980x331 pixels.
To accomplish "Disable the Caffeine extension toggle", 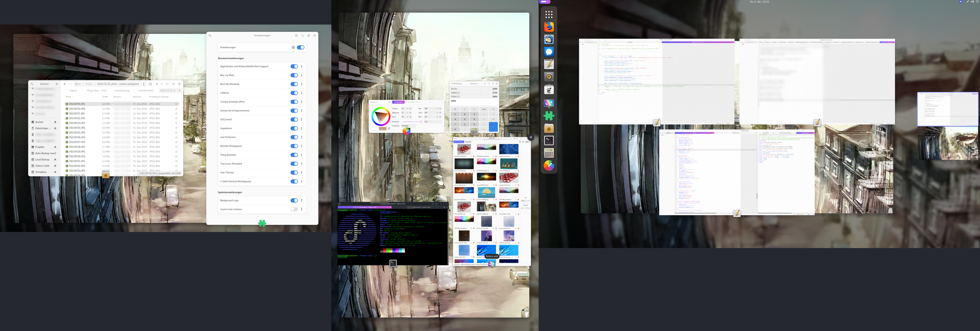I will (x=294, y=93).
